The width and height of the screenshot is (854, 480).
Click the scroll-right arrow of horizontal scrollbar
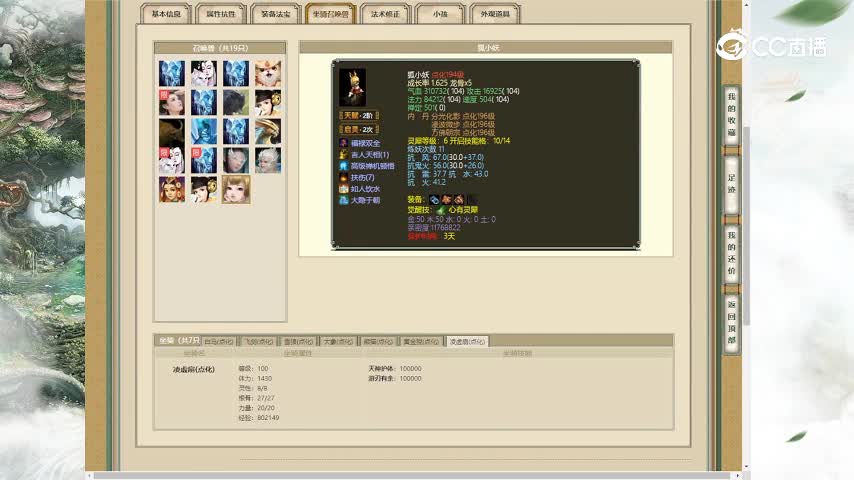(x=738, y=476)
